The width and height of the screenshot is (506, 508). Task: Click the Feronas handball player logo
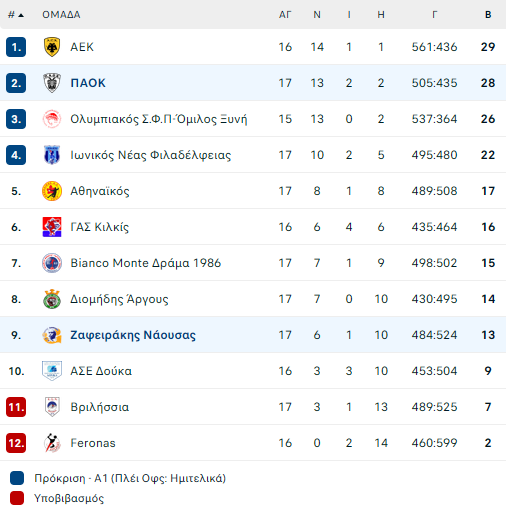52,443
